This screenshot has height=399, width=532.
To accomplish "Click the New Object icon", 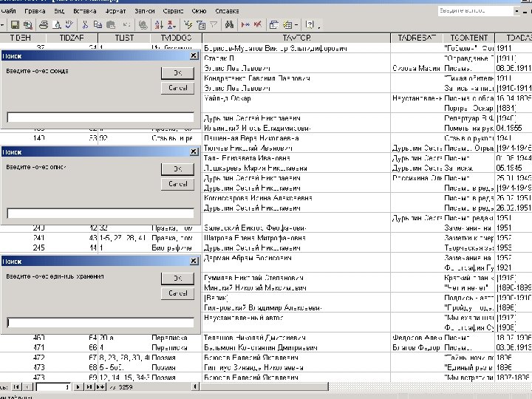I will coord(287,24).
